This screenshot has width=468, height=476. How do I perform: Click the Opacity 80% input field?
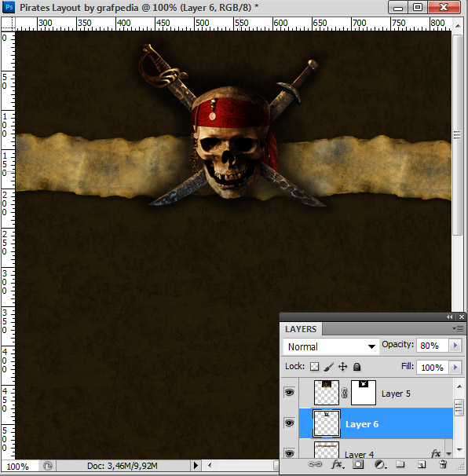(x=433, y=346)
